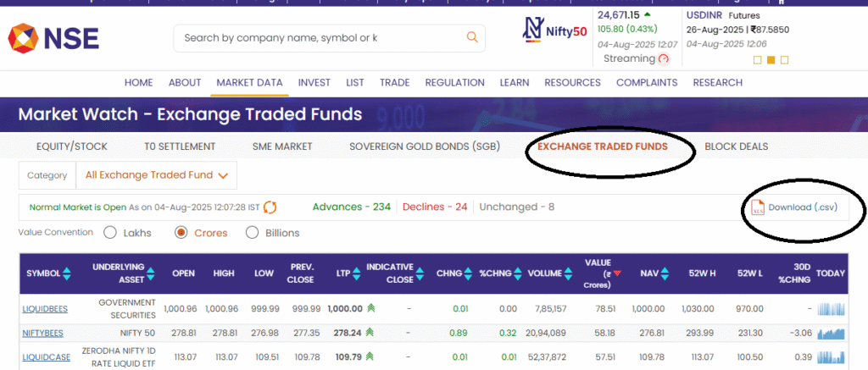Click the TODAY column header
Image resolution: width=868 pixels, height=370 pixels.
831,273
